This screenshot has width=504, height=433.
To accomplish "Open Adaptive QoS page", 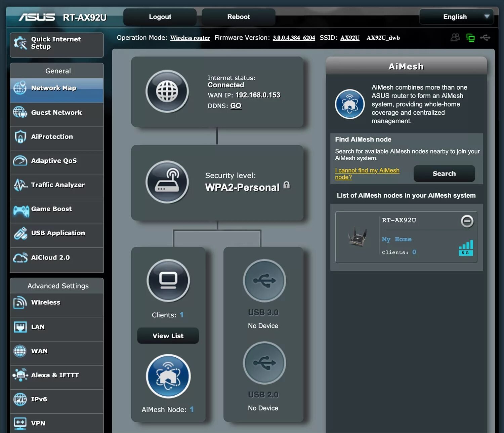I will [x=57, y=163].
